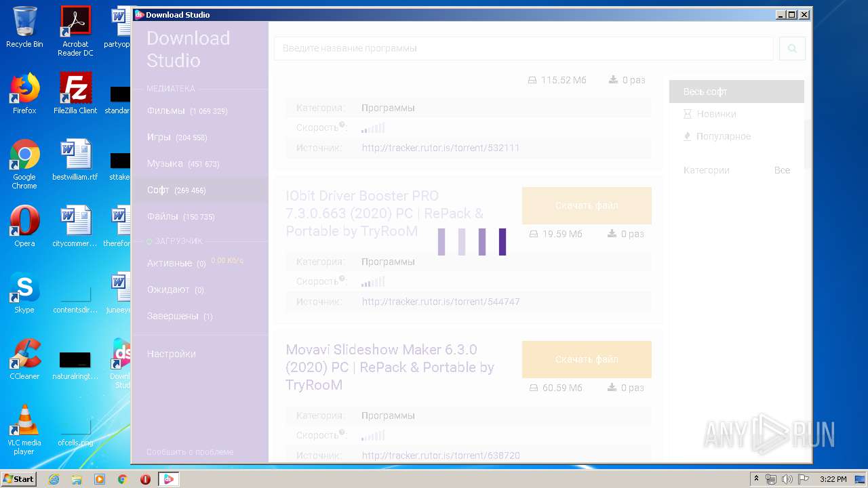Open FileZilla Client desktop shortcut

75,94
